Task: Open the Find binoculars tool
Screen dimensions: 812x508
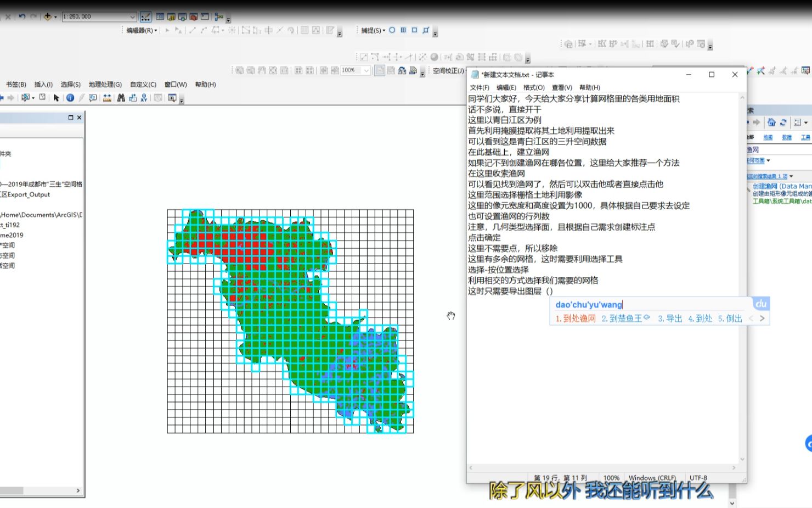Action: point(121,98)
